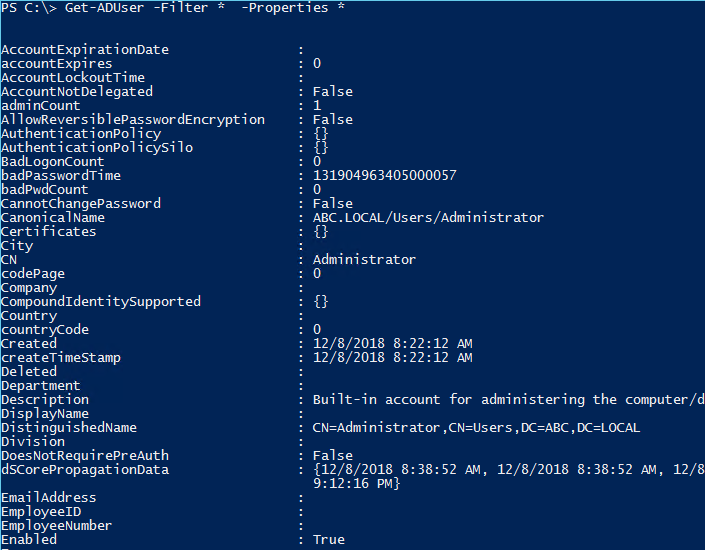Click the AllowReversiblePasswordEncryption property name
Image resolution: width=705 pixels, height=550 pixels.
[133, 120]
